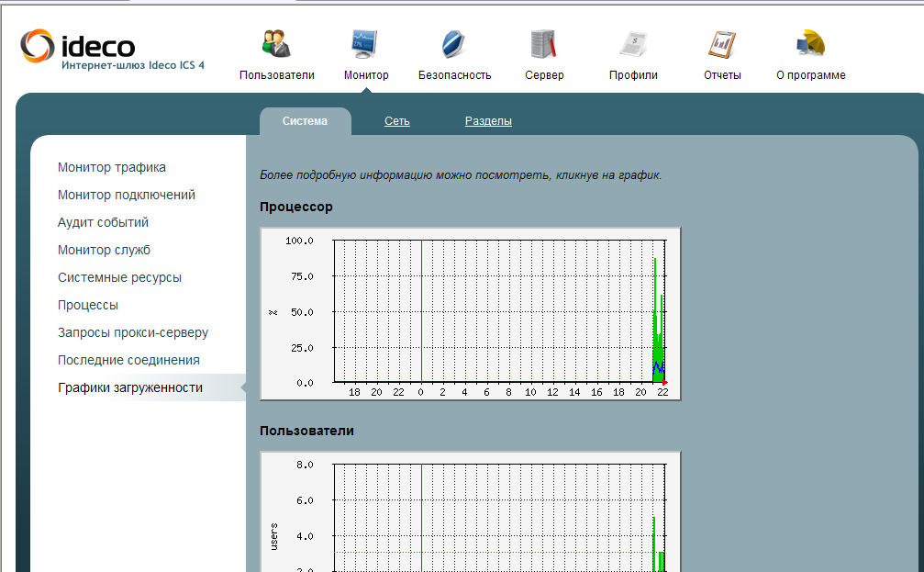Select the О программе menu label
Viewport: 924px width, 572px height.
click(811, 75)
